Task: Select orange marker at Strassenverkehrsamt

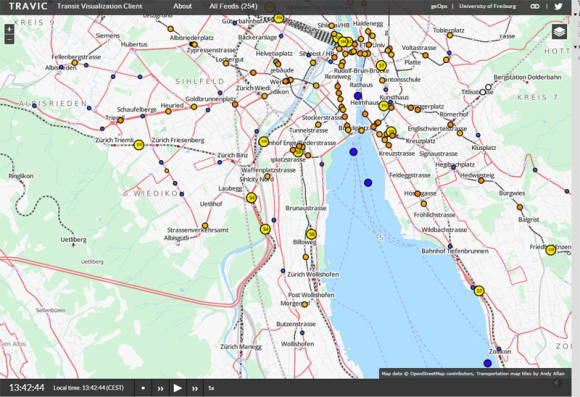Action: [205, 225]
